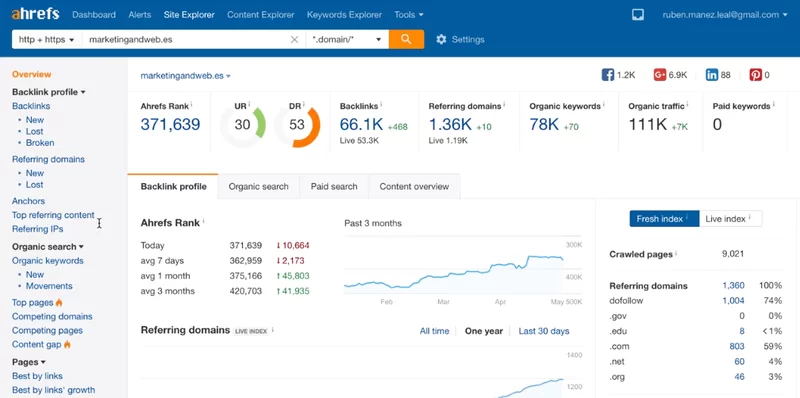Collapse the Backlink profile sidebar section
Screen dimensions: 800x398
click(x=48, y=92)
